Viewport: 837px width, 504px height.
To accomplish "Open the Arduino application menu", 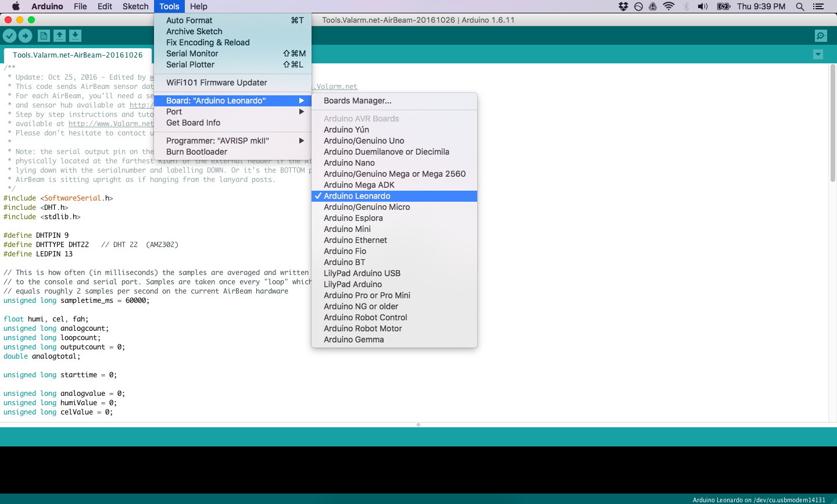I will pyautogui.click(x=47, y=6).
